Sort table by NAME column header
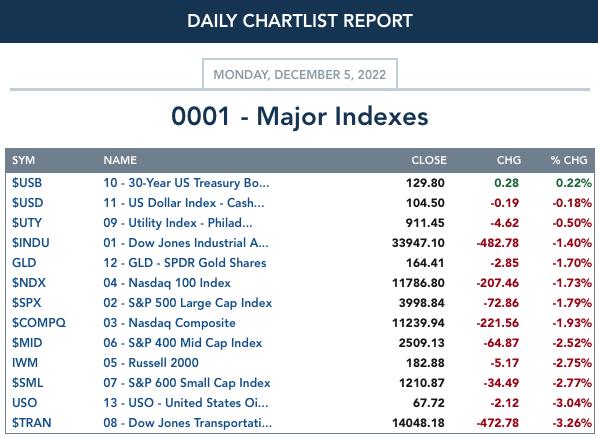Screen dimensions: 598x437 [x=120, y=160]
